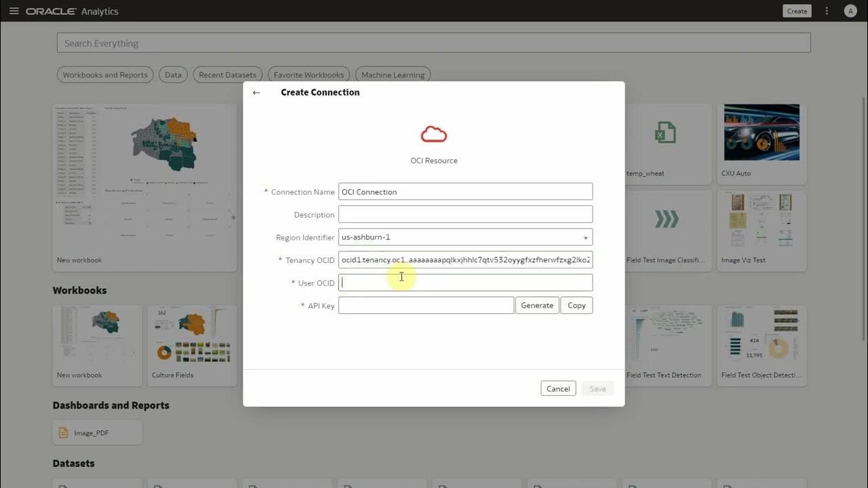Cancel the Create Connection dialog
Viewport: 868px width, 488px height.
point(558,388)
